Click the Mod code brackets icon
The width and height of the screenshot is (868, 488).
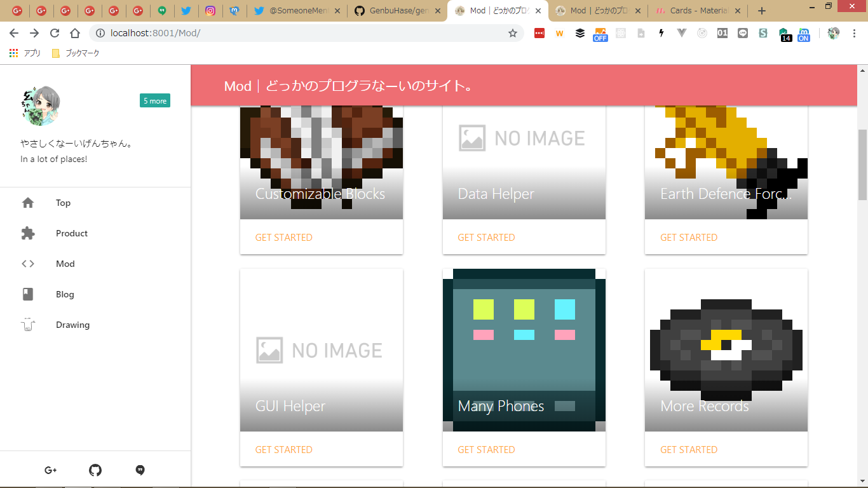(x=28, y=264)
